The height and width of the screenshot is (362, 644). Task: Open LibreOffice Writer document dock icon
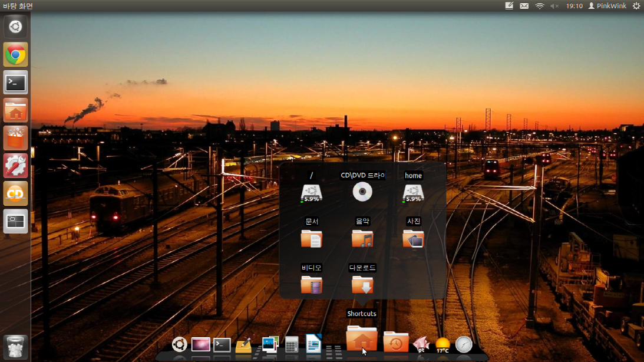(313, 344)
